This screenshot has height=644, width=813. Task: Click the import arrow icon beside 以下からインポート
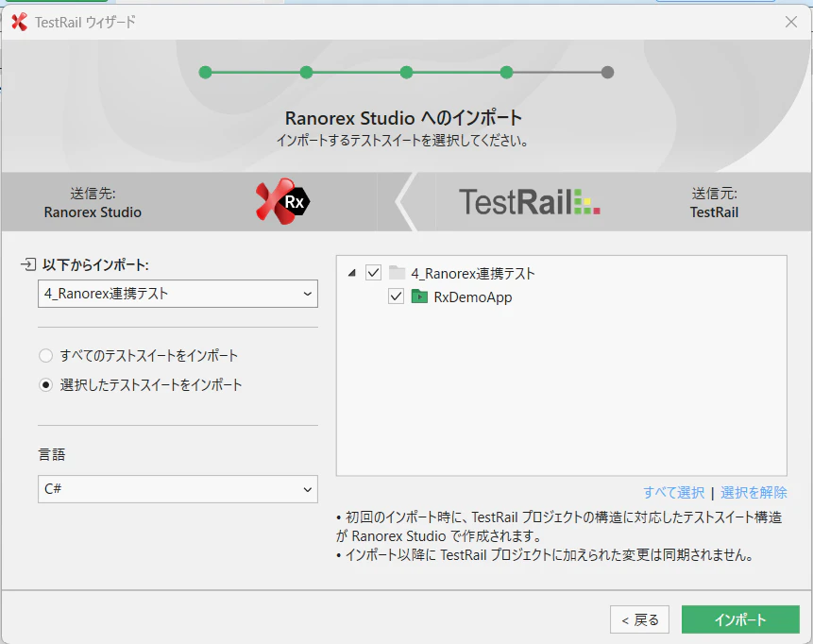point(28,264)
